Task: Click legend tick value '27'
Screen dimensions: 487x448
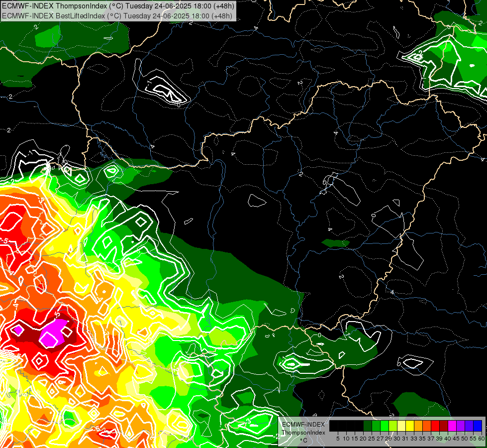Action: coord(380,439)
